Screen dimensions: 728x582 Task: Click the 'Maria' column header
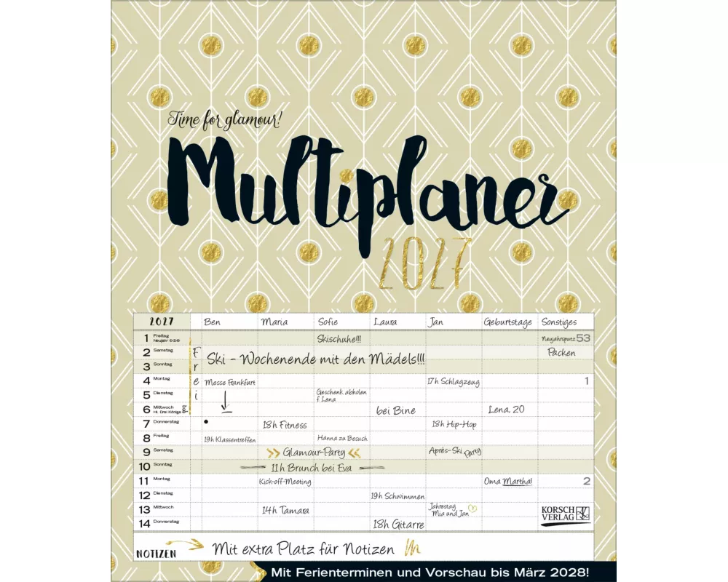point(274,322)
